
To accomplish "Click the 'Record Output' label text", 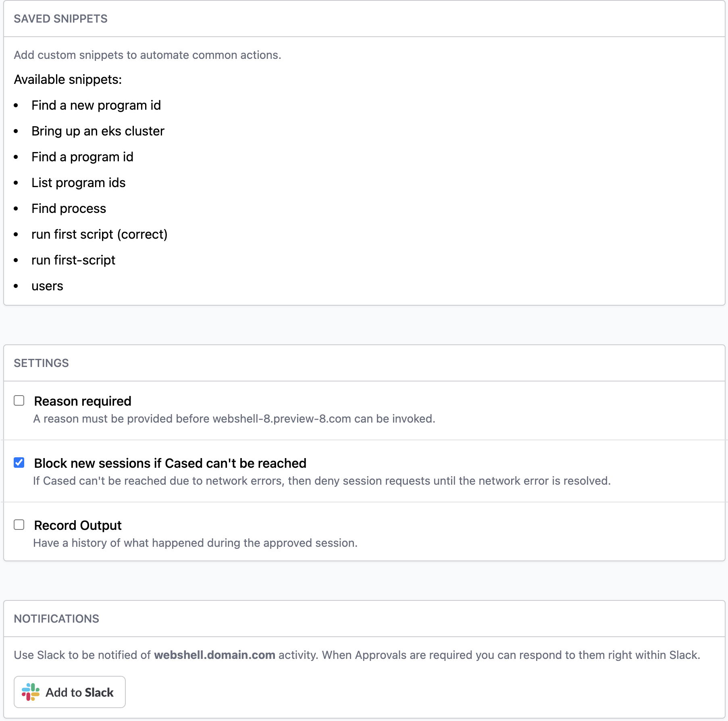I will click(78, 525).
